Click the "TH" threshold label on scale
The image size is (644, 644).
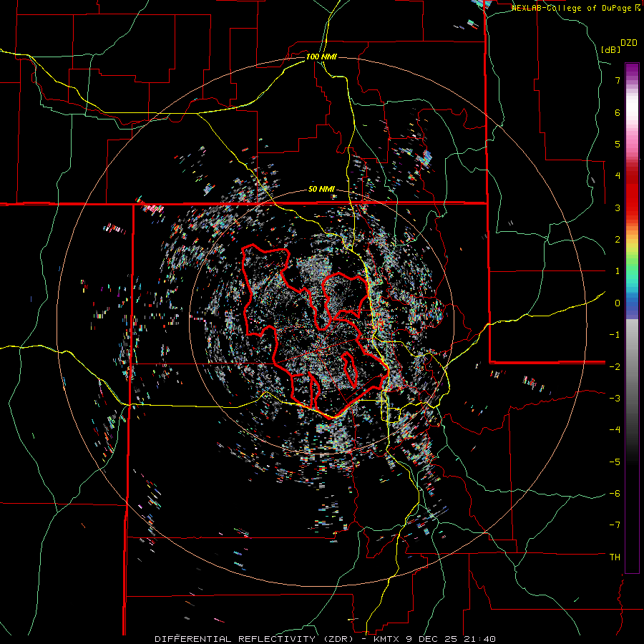click(x=615, y=557)
